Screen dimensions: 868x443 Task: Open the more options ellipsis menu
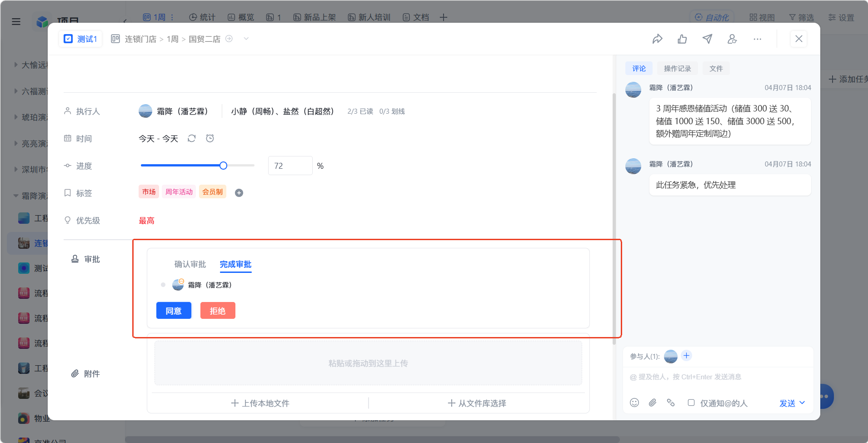[x=757, y=39]
